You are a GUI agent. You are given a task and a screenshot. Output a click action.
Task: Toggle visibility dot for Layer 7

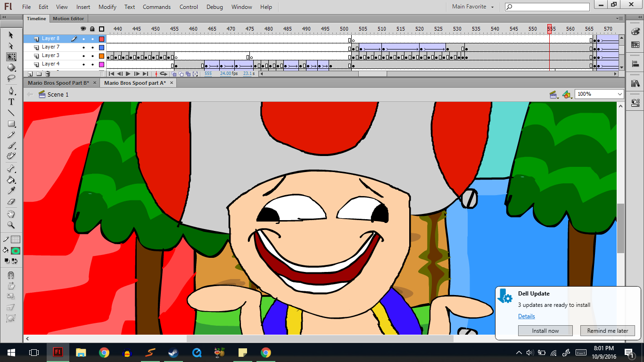[83, 47]
